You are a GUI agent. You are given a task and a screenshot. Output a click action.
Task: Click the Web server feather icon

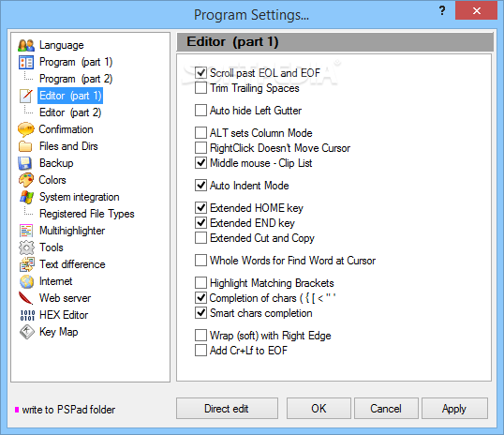[25, 298]
